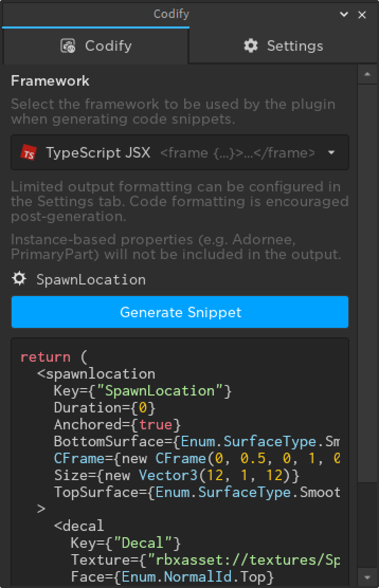Click the 'Instance-based properties' note text
Image resolution: width=379 pixels, height=588 pixels.
(176, 247)
